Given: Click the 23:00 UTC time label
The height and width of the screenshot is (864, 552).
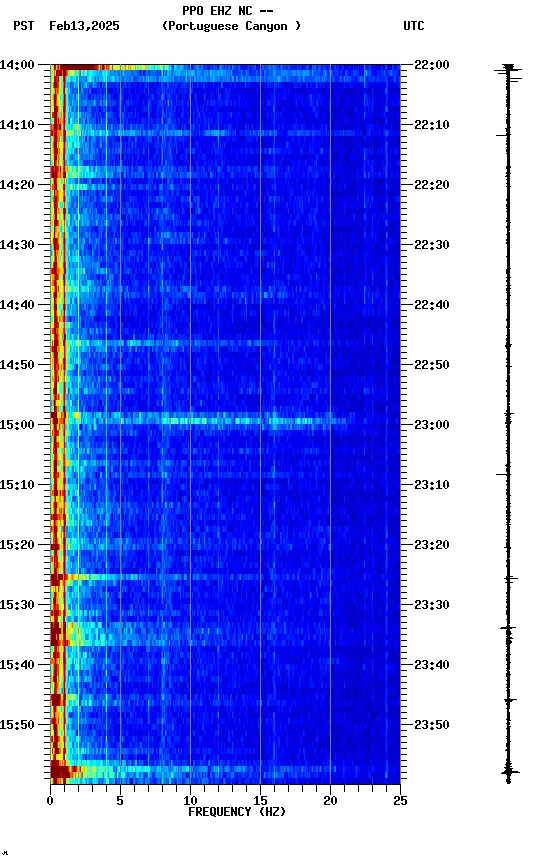Looking at the screenshot, I should tap(432, 425).
